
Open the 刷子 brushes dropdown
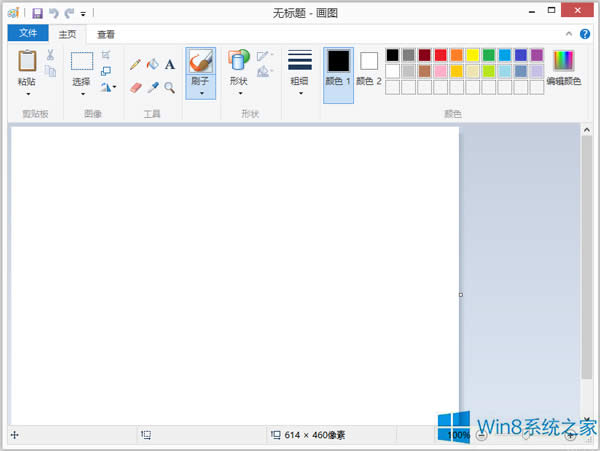click(201, 93)
